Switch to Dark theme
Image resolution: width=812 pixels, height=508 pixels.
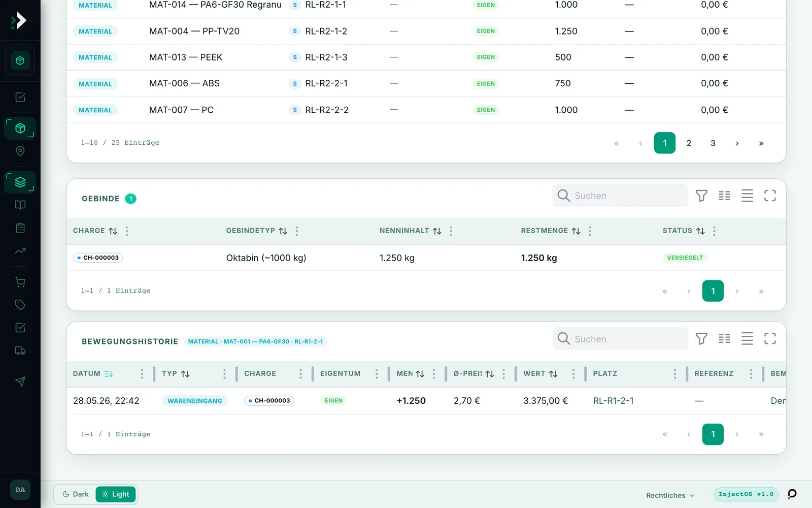click(x=75, y=494)
